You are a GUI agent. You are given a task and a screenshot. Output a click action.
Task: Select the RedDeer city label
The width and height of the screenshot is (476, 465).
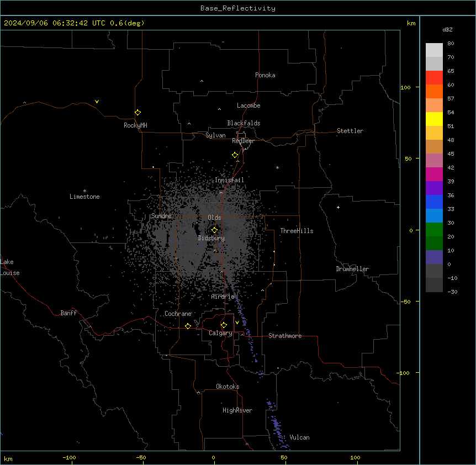tap(243, 141)
